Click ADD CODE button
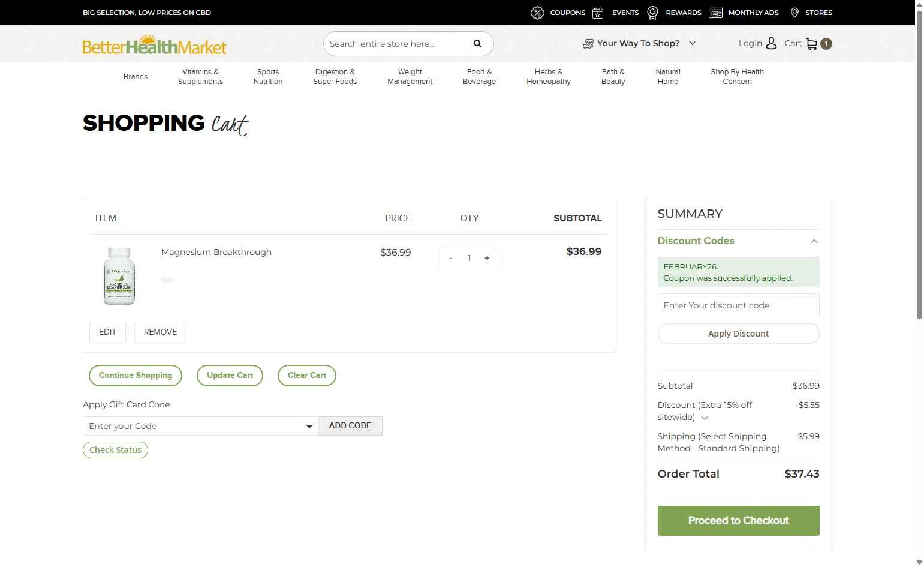The width and height of the screenshot is (924, 567). 350,426
